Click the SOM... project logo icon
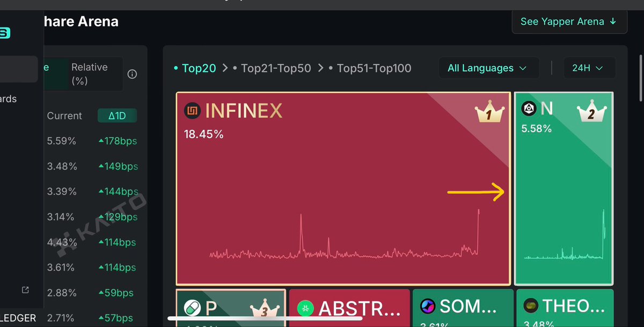The width and height of the screenshot is (644, 327). pyautogui.click(x=428, y=306)
